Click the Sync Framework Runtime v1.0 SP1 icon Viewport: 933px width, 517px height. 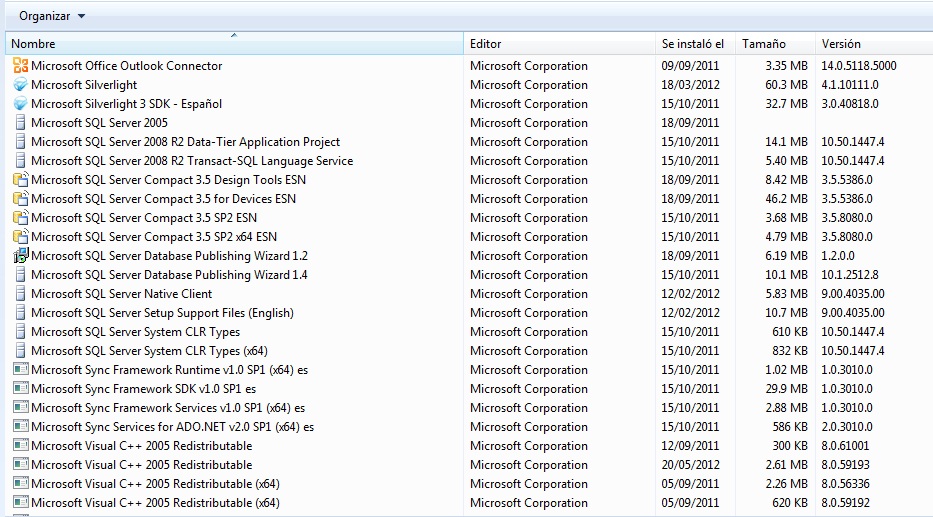pos(21,369)
